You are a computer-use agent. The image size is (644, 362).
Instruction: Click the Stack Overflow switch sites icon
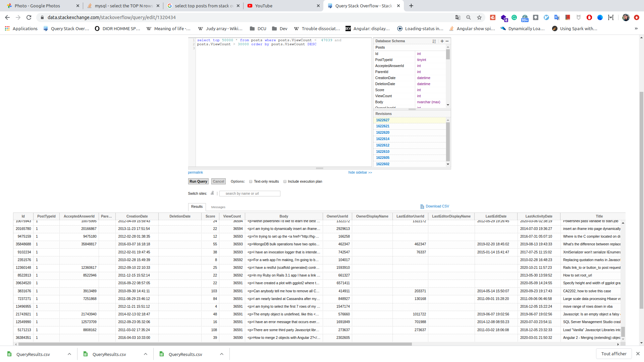212,193
